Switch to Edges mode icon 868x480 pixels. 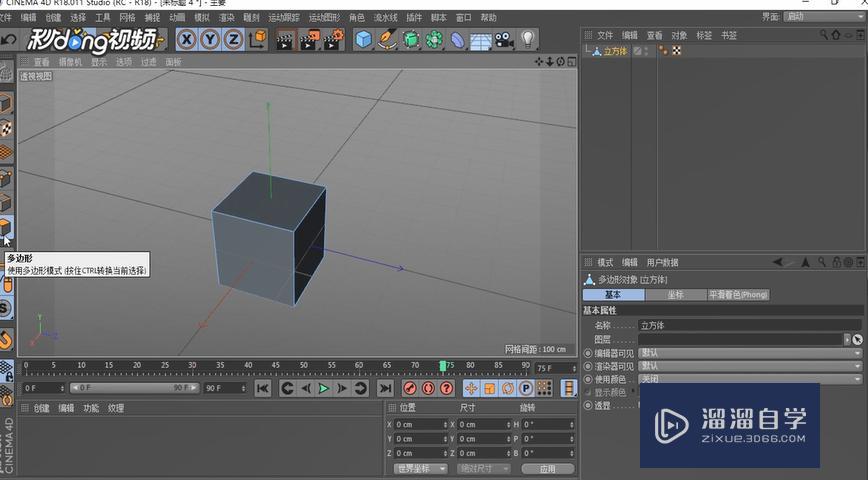coord(6,203)
